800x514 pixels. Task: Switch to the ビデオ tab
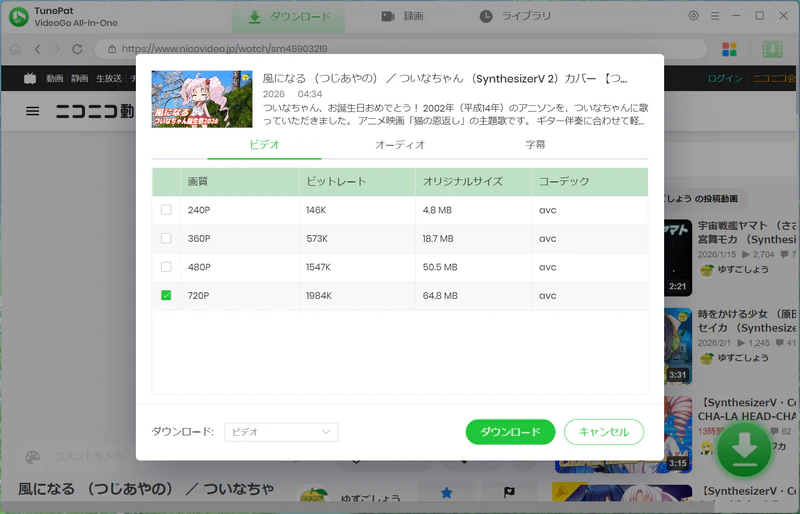(x=264, y=145)
